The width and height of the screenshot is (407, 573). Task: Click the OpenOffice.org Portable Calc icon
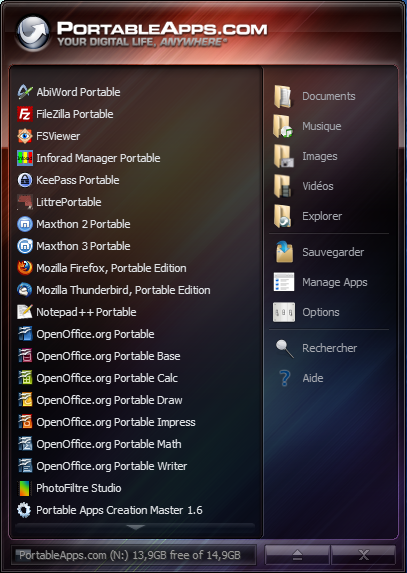[x=25, y=378]
